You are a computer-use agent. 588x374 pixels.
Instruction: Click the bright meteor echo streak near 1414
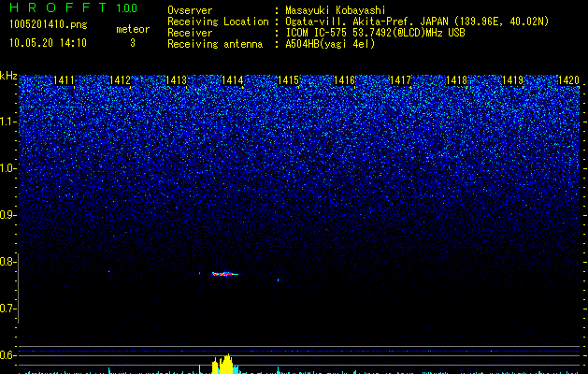tap(225, 274)
